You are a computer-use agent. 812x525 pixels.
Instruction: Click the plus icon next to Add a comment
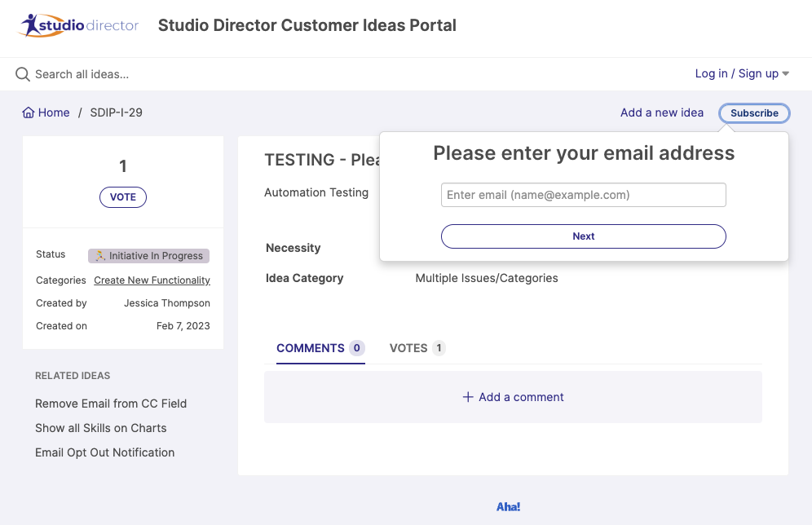click(467, 397)
